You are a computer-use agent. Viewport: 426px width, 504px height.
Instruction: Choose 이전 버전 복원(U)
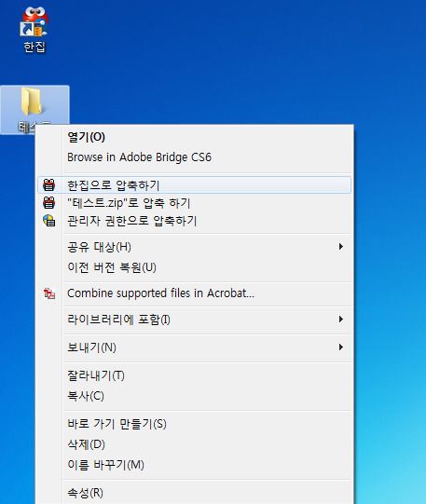pos(194,267)
